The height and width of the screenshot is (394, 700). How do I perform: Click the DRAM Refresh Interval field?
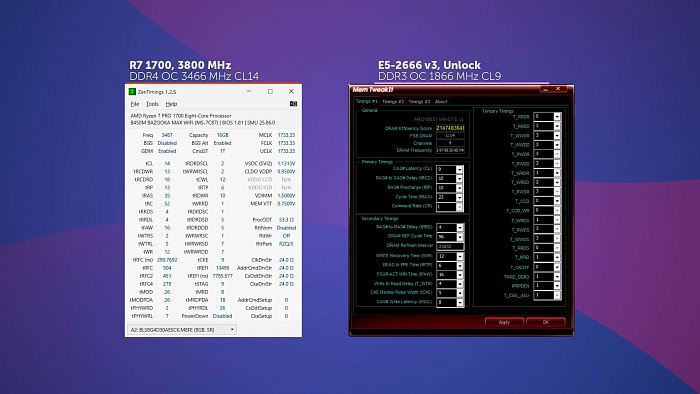point(450,246)
